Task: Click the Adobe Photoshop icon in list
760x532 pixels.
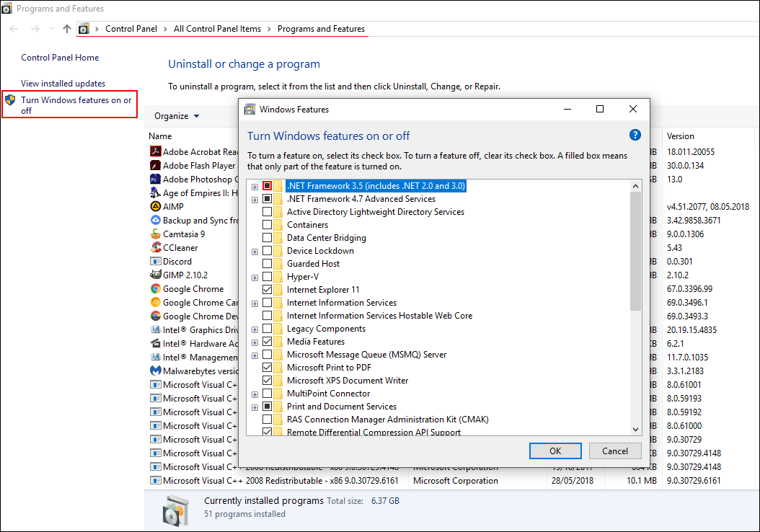Action: pos(155,179)
